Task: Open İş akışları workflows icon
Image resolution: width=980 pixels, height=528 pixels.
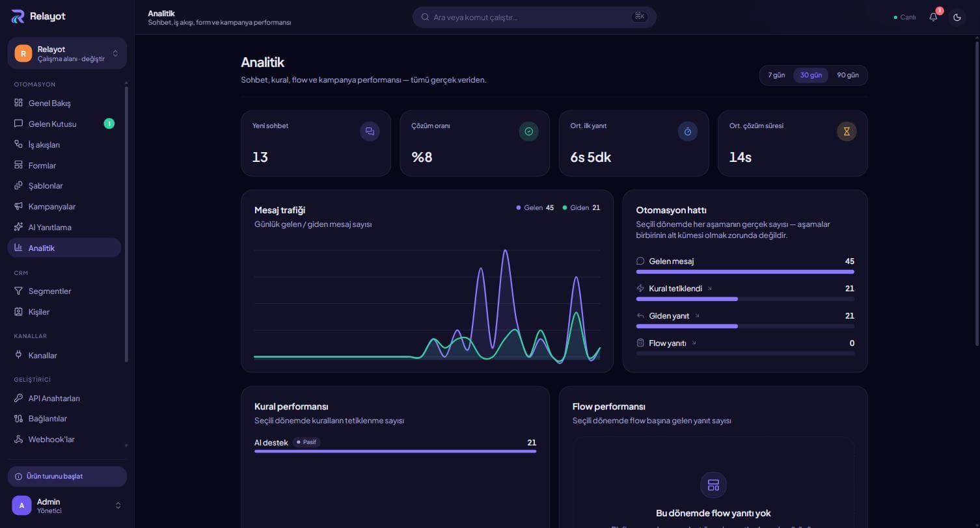Action: click(18, 144)
